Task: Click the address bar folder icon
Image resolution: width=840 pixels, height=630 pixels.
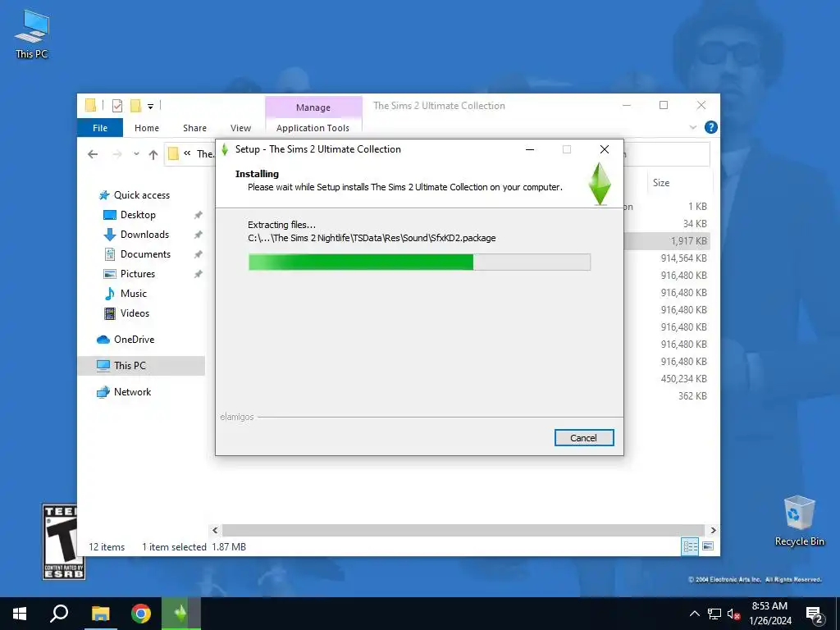Action: coord(173,153)
